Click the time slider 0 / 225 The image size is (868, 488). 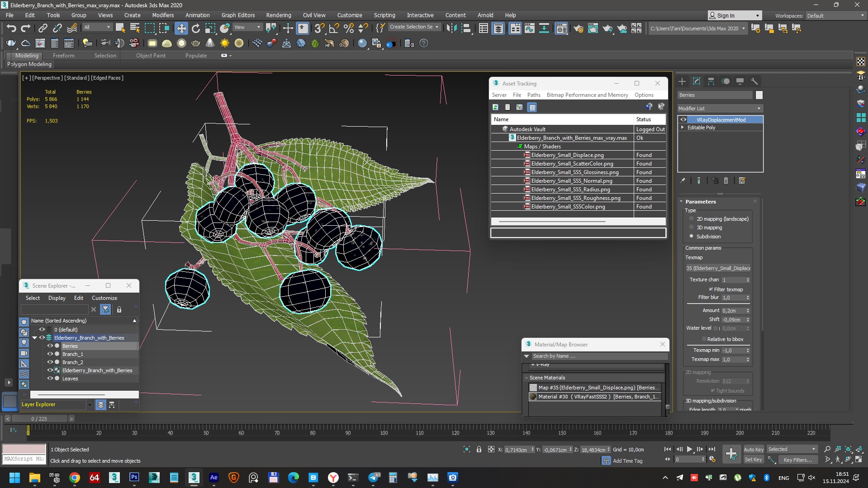point(39,419)
